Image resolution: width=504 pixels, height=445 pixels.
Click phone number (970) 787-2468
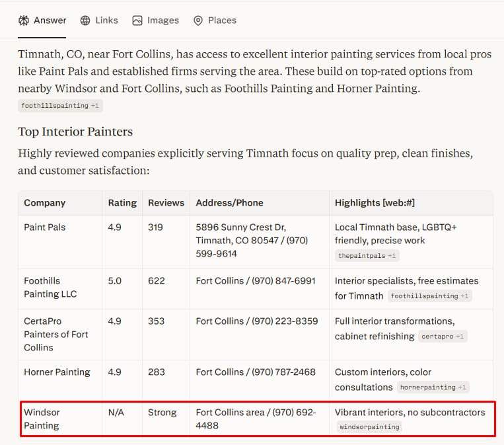[x=283, y=372]
